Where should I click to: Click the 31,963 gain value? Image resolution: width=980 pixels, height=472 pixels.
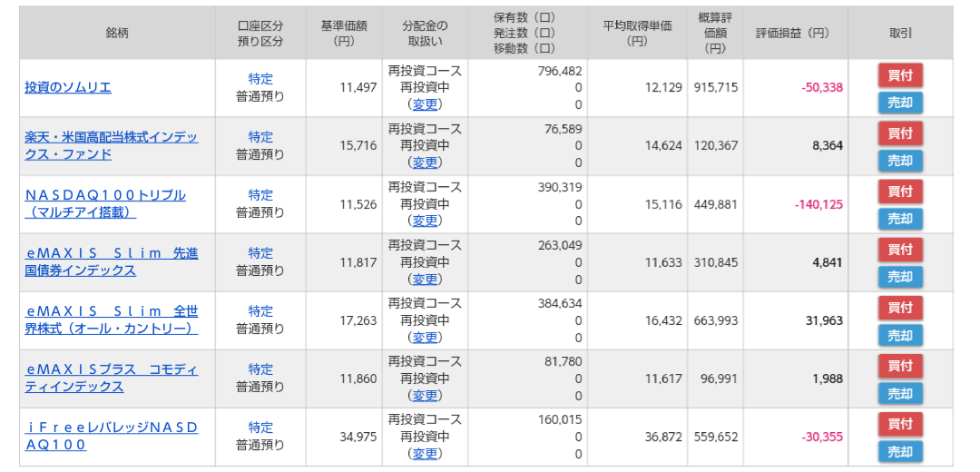tap(825, 320)
